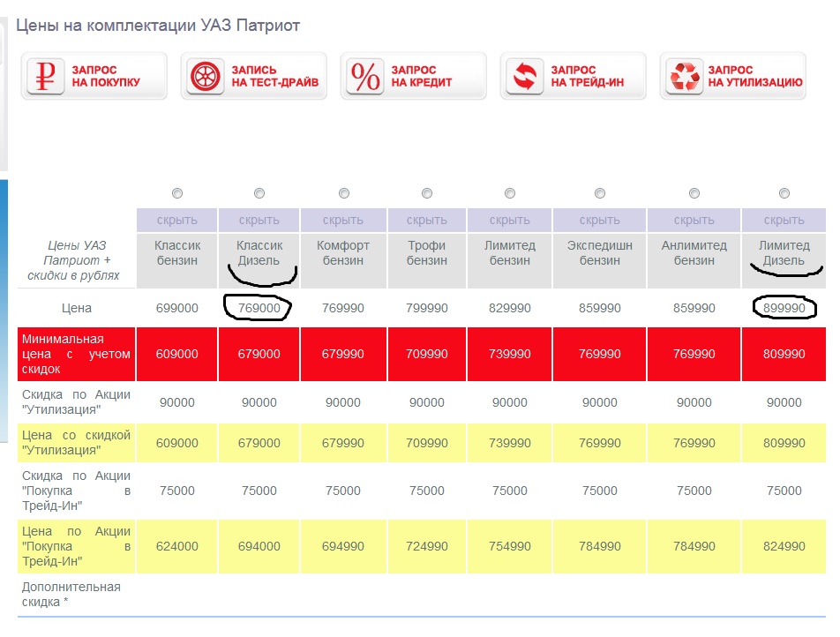Hide the Анлимитед бензин column
Screen dimensions: 840x637
[x=694, y=221]
